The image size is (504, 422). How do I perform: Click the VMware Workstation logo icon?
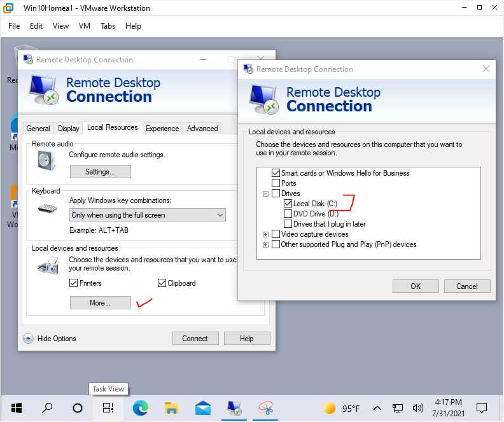[x=8, y=8]
